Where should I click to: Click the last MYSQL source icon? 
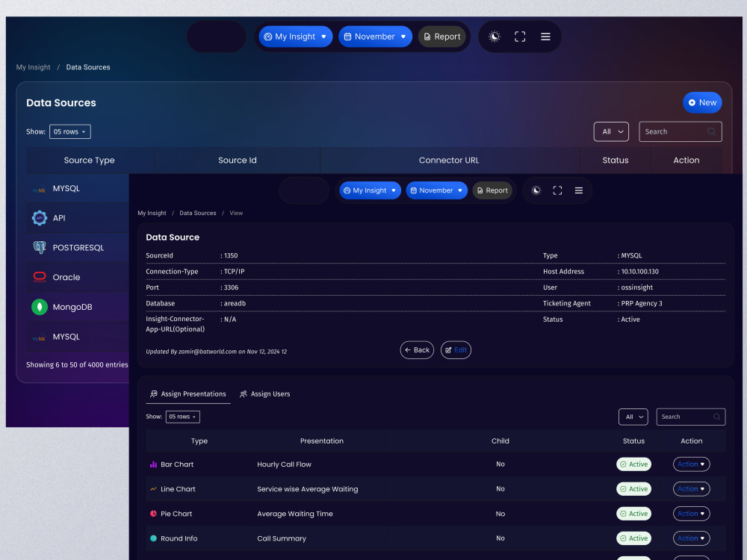pos(39,337)
